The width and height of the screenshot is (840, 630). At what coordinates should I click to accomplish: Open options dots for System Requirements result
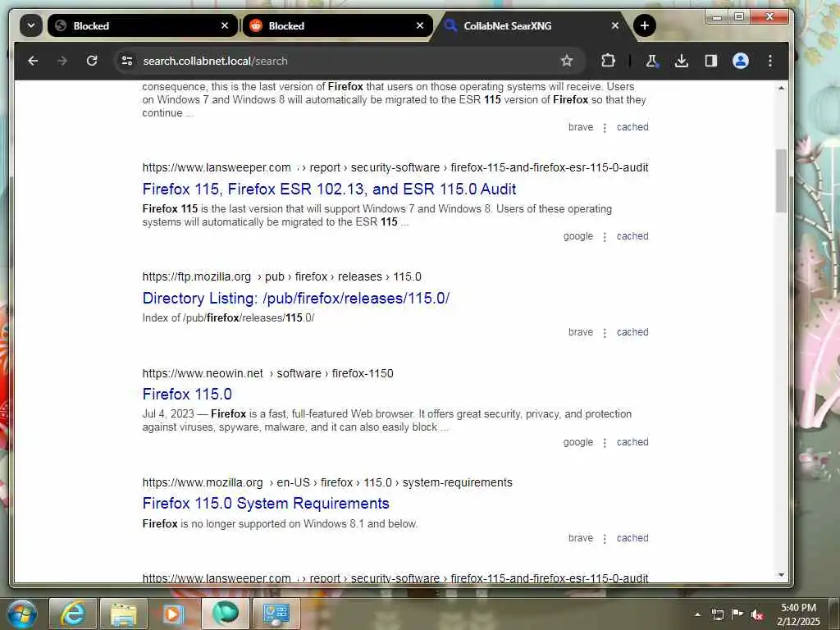pyautogui.click(x=605, y=538)
